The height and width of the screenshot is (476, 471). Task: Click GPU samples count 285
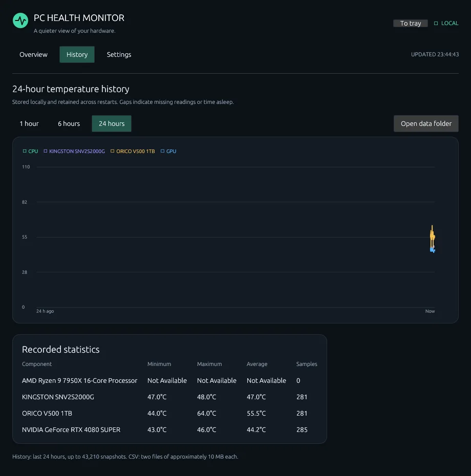302,430
